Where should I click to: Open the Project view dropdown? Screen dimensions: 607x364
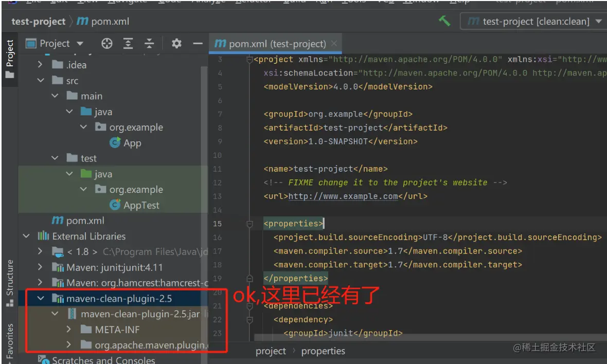(80, 43)
